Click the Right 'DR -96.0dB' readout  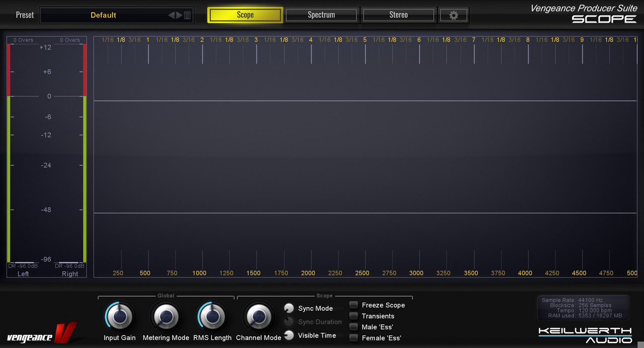(70, 266)
